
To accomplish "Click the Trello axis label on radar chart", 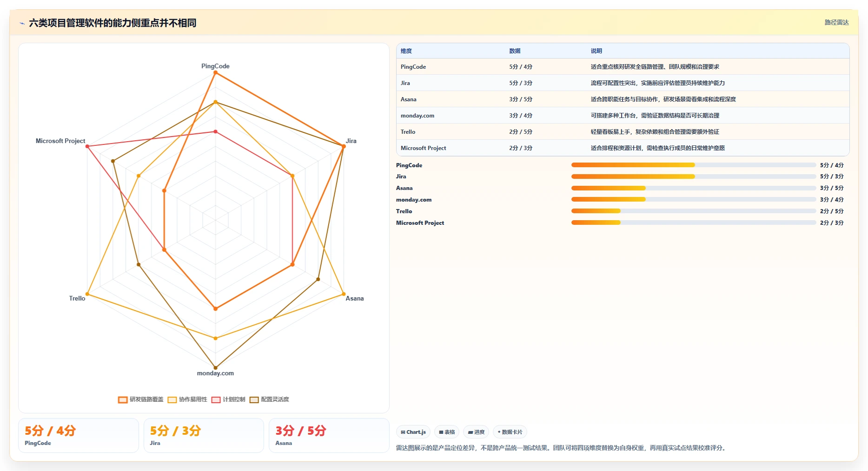I will point(77,298).
